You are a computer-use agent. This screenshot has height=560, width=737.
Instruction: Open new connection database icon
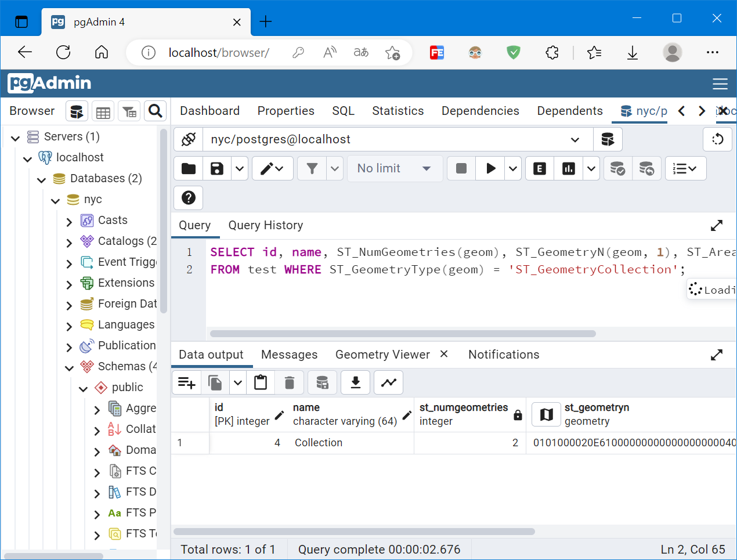coord(608,139)
